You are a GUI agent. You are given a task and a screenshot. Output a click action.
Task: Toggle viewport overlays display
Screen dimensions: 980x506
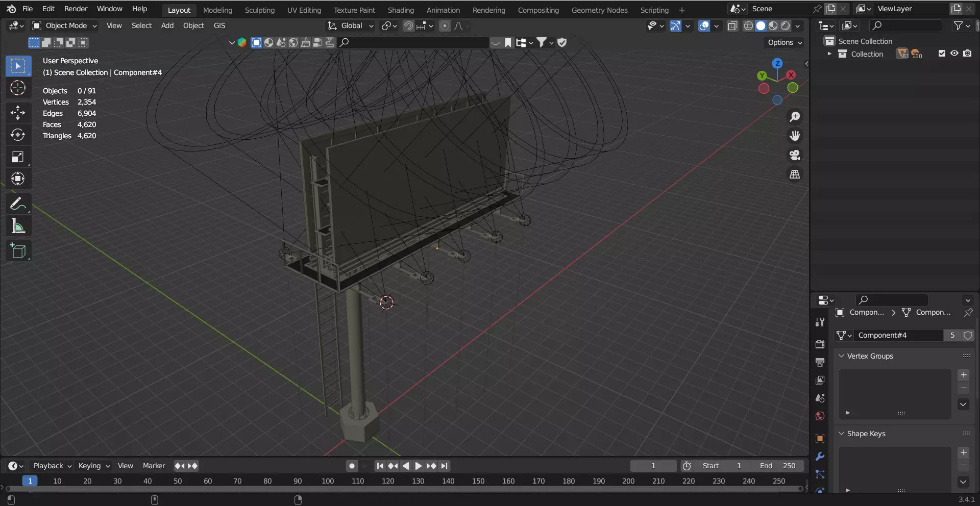704,26
